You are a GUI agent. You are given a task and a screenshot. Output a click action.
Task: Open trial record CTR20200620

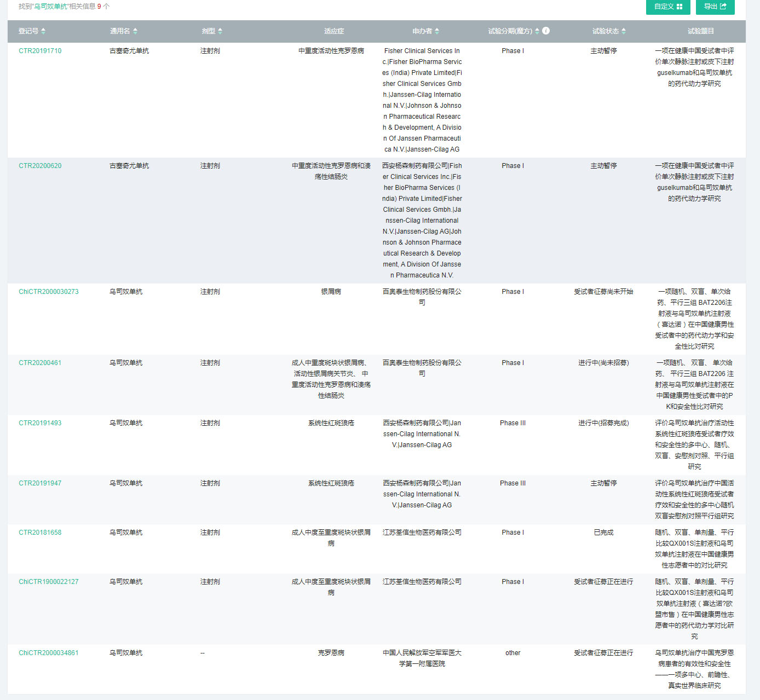[40, 166]
